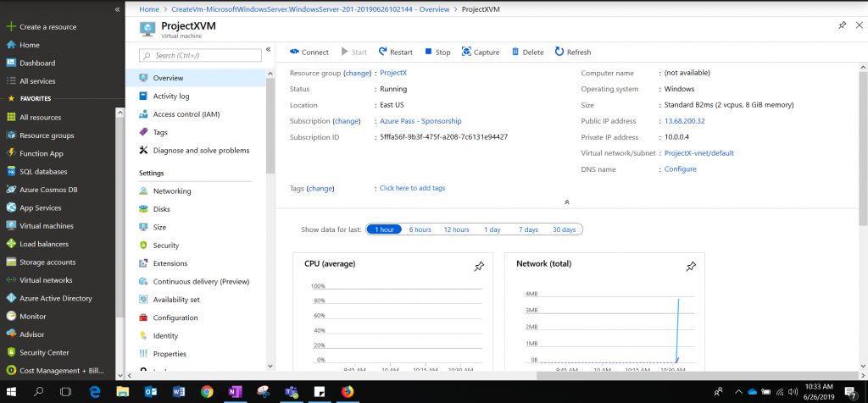Select the 12 hours time range
This screenshot has height=403, width=868.
(x=456, y=229)
